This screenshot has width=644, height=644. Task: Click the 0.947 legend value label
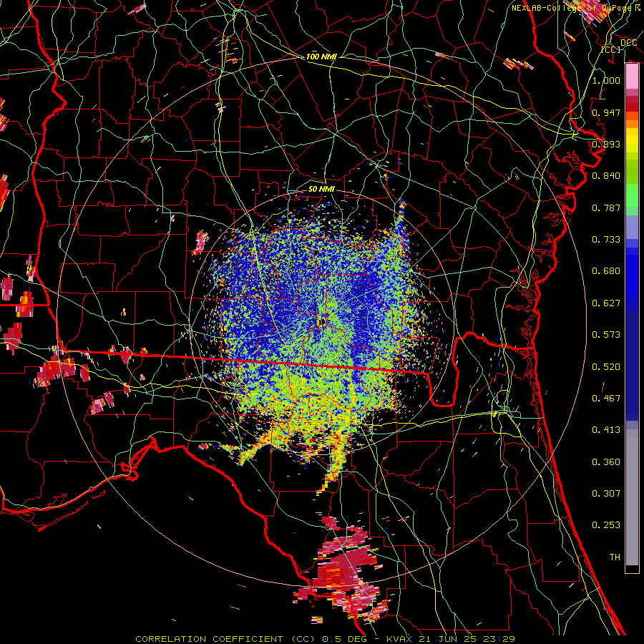click(x=606, y=112)
